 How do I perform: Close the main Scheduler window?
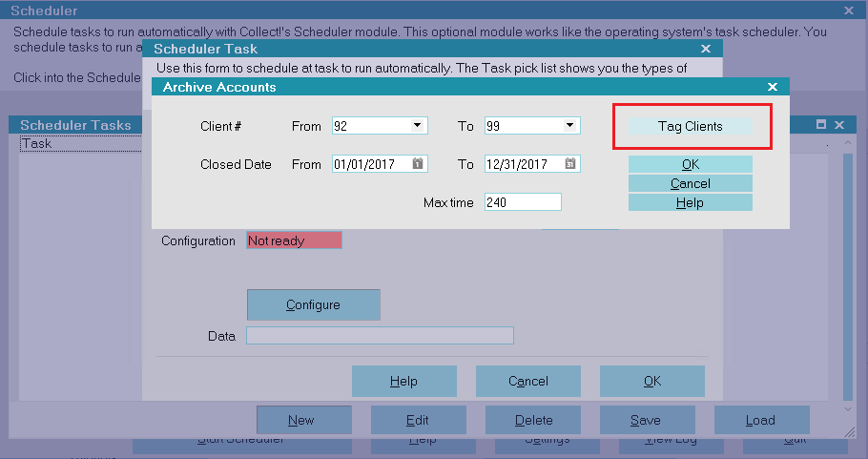[849, 10]
